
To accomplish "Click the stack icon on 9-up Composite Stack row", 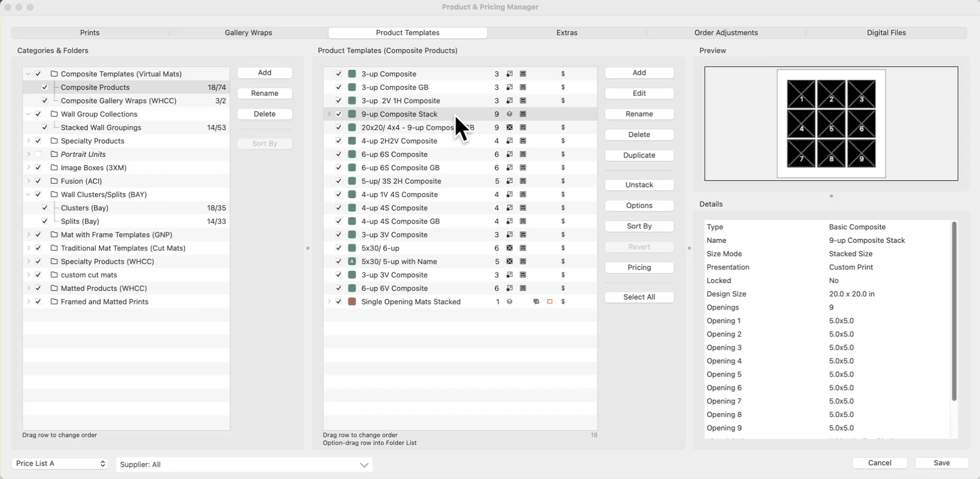I will pos(509,114).
